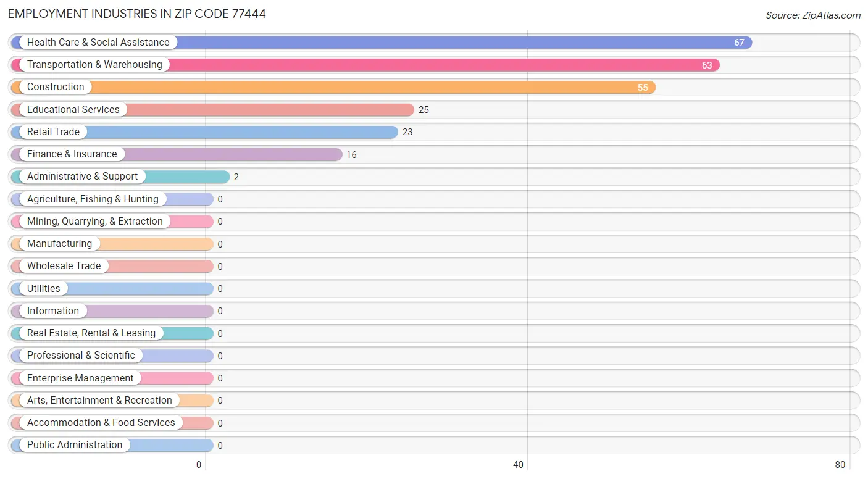
Task: Click the blue Health Care bar segment
Action: coord(382,43)
